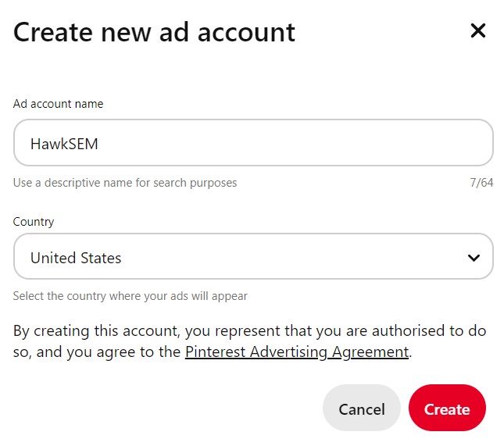Click the "Select the country" hint text
The image size is (504, 446).
tap(130, 296)
